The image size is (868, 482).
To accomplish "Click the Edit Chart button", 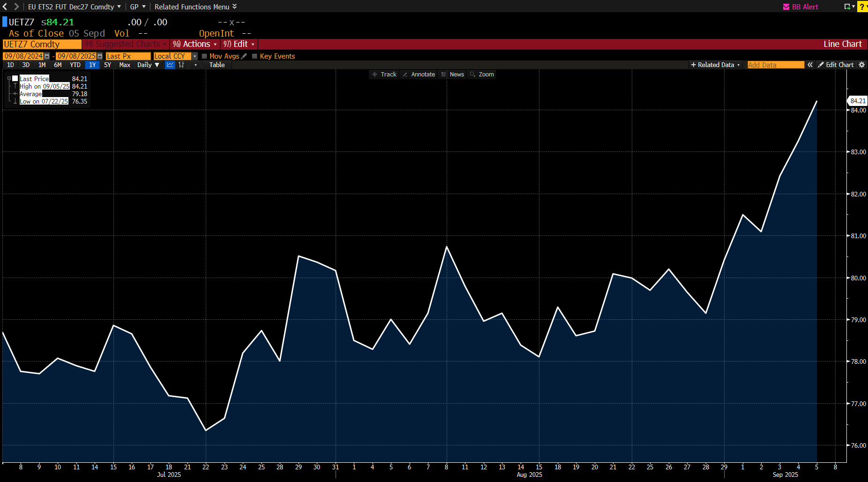I will point(836,65).
